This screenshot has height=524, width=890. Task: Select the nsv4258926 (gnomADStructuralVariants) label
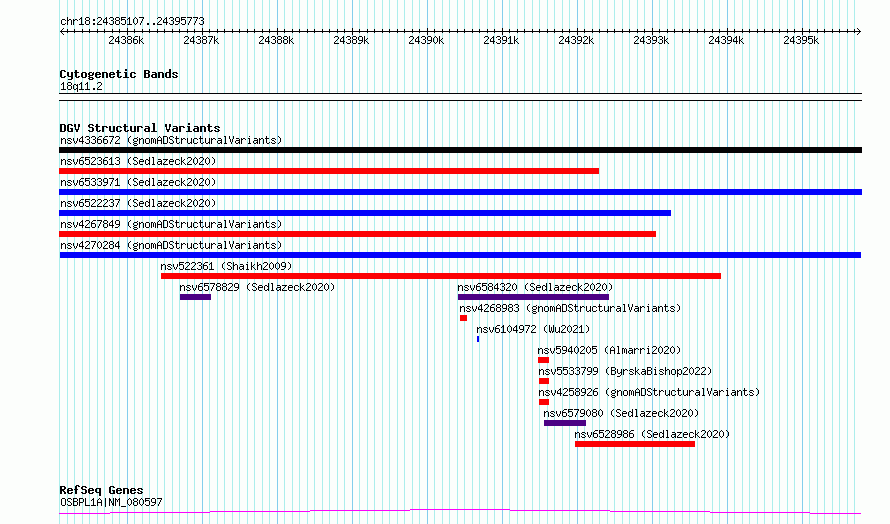(x=649, y=392)
